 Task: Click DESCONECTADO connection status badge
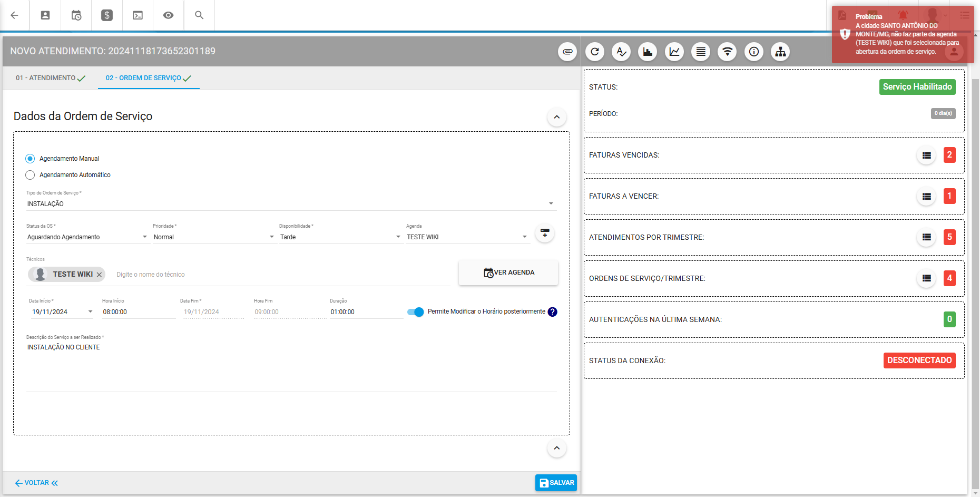[x=919, y=360]
